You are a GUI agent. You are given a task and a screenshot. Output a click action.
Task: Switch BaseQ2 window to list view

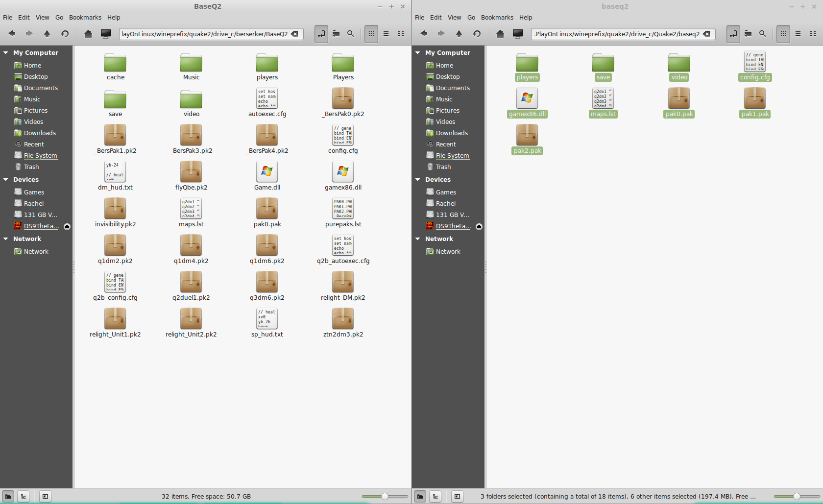coord(386,34)
